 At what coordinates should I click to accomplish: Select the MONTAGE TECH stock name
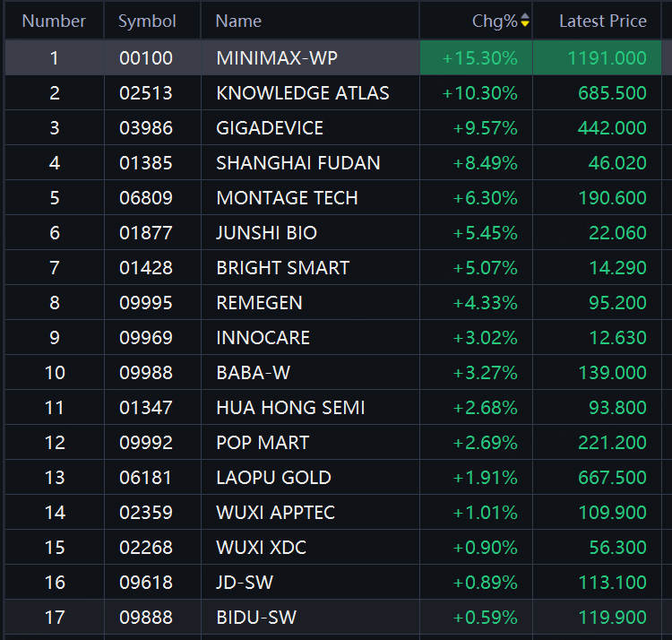[287, 198]
